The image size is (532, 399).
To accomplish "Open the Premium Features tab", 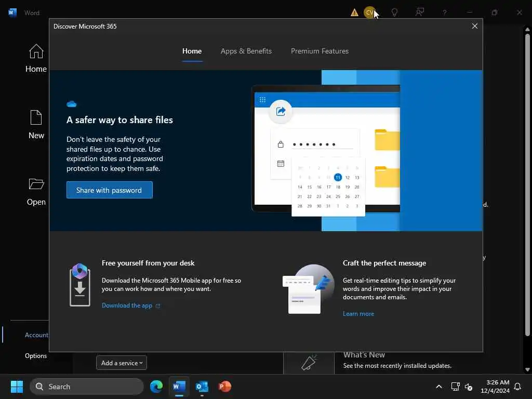I will point(320,51).
